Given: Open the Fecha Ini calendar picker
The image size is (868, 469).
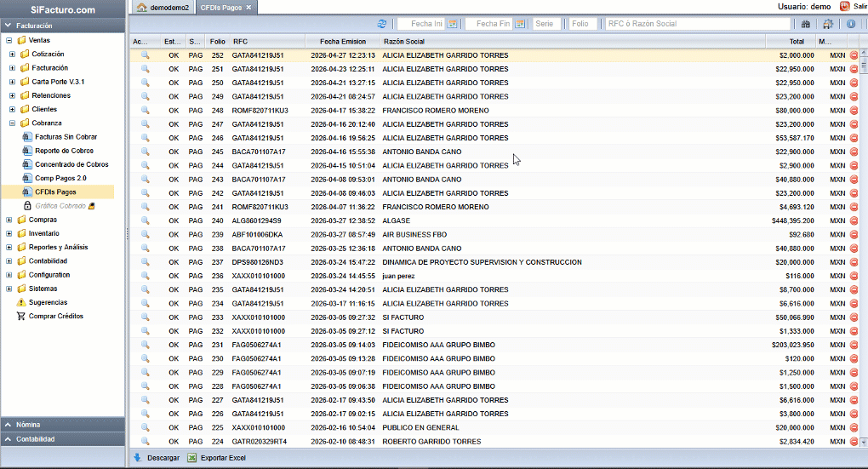Looking at the screenshot, I should (x=453, y=24).
